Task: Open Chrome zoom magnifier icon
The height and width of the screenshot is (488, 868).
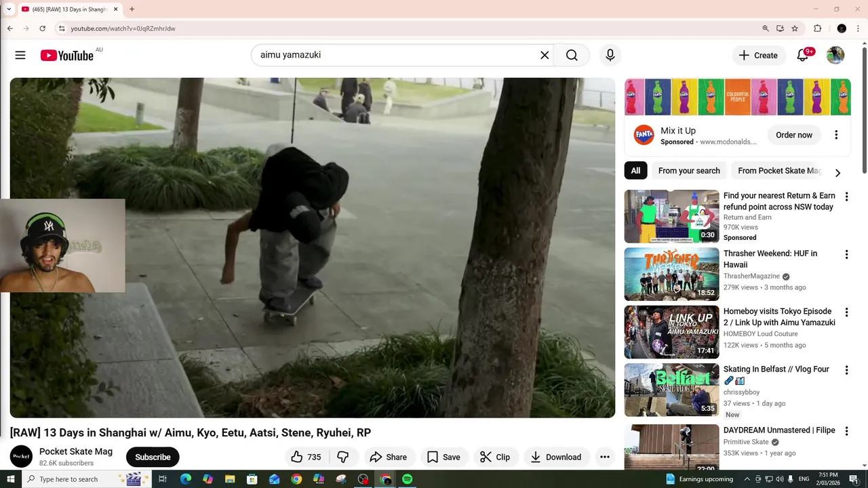Action: coord(766,28)
